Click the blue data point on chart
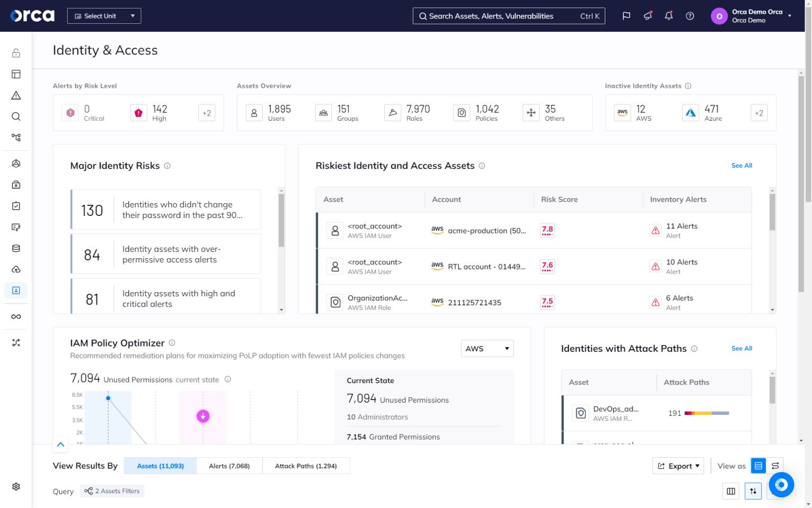 (108, 398)
